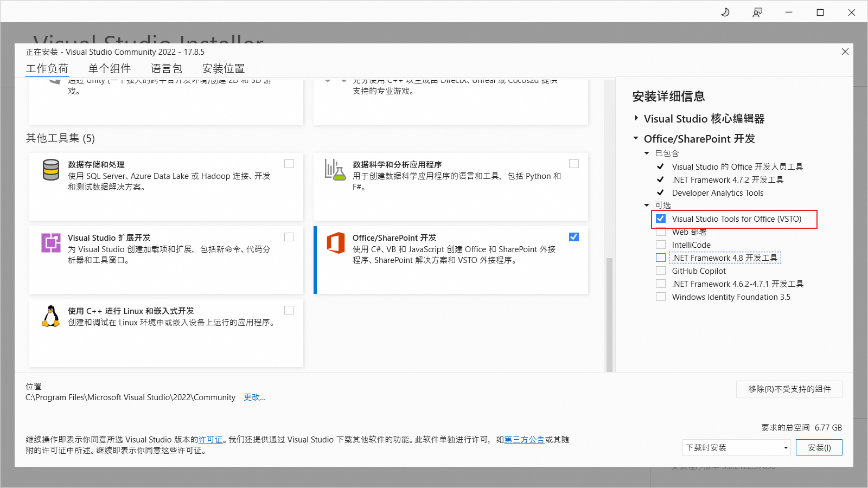Viewport: 868px width, 488px height.
Task: Close the installation dialog with X
Action: coord(845,52)
